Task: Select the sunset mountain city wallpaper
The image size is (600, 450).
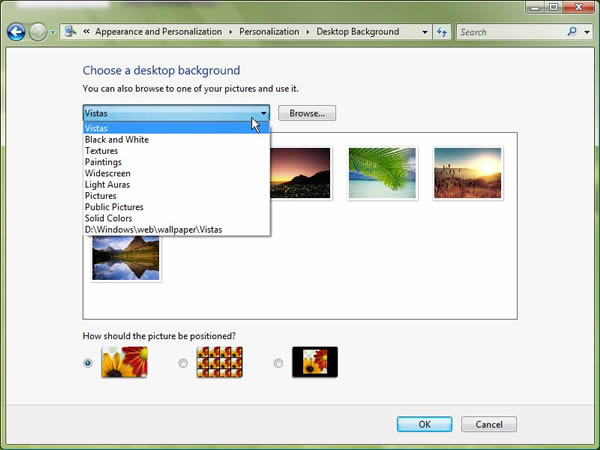Action: point(300,173)
